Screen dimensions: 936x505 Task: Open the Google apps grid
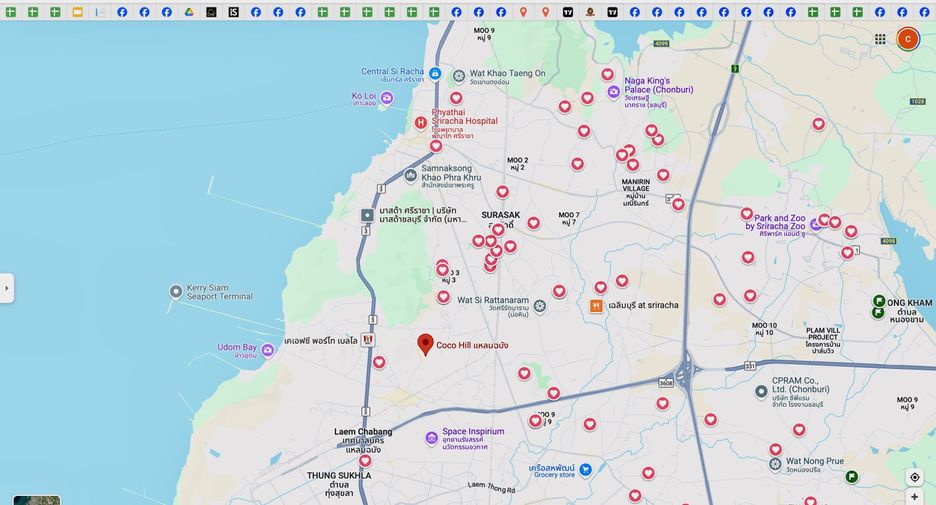click(880, 39)
